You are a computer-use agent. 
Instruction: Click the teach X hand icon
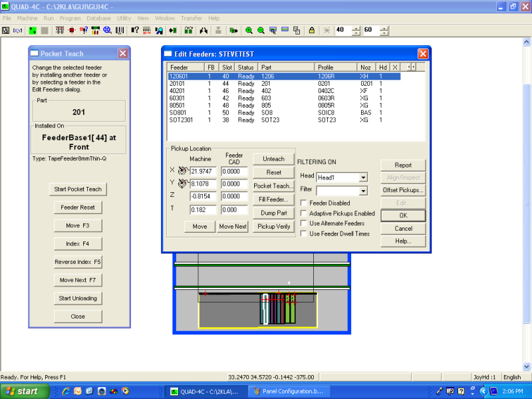pos(183,171)
